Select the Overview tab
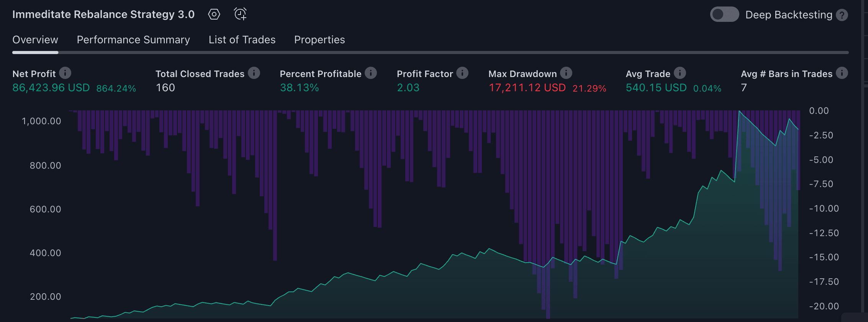868x322 pixels. (35, 40)
